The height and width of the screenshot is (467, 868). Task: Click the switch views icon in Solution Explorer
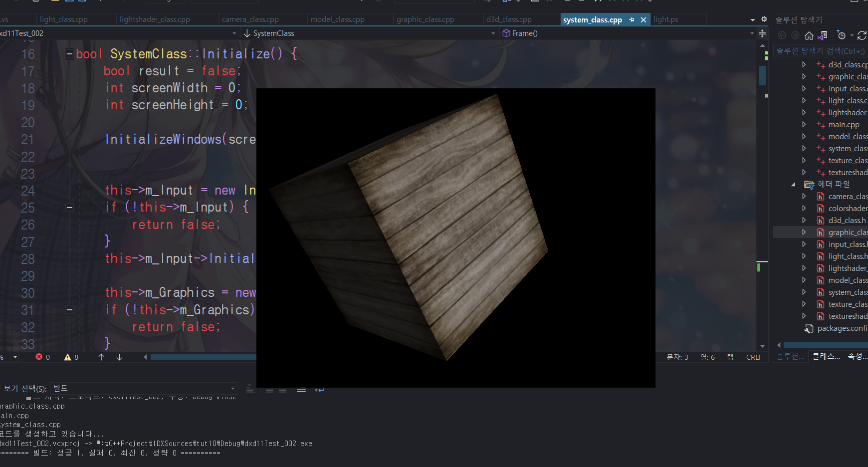tap(823, 35)
